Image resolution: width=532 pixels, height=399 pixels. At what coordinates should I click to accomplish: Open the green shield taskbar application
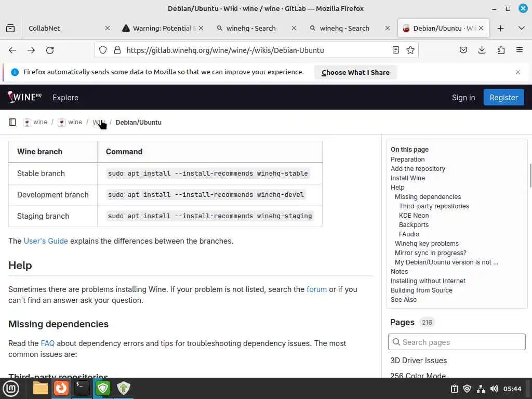coord(103,388)
